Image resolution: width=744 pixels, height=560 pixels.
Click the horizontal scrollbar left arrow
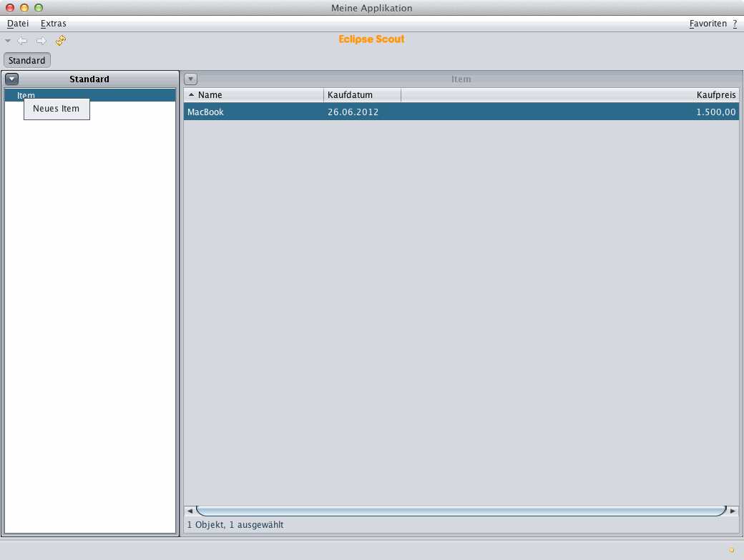coord(190,511)
